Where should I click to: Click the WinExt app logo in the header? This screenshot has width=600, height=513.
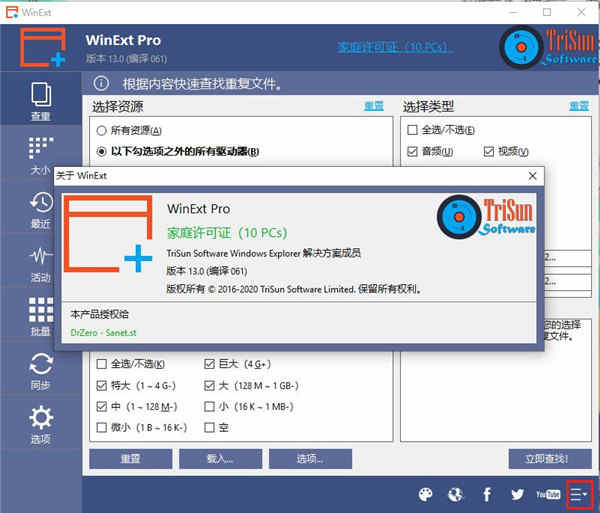(x=43, y=47)
